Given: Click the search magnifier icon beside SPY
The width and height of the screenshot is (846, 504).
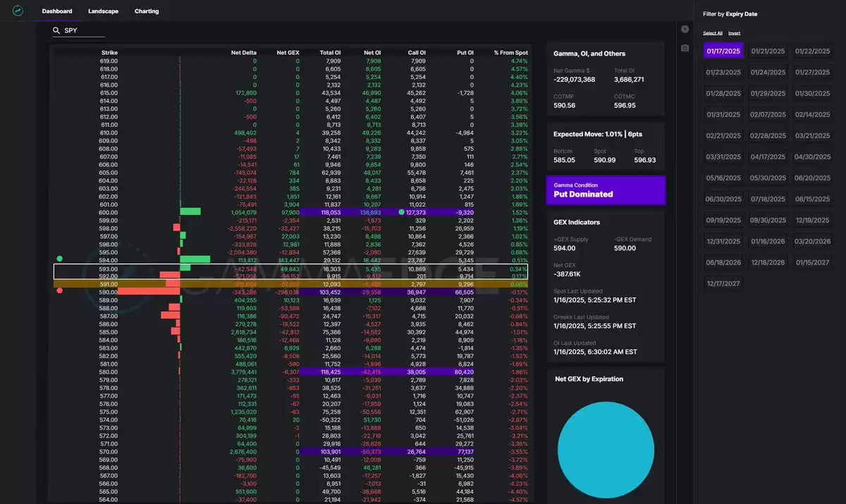Looking at the screenshot, I should (x=56, y=31).
